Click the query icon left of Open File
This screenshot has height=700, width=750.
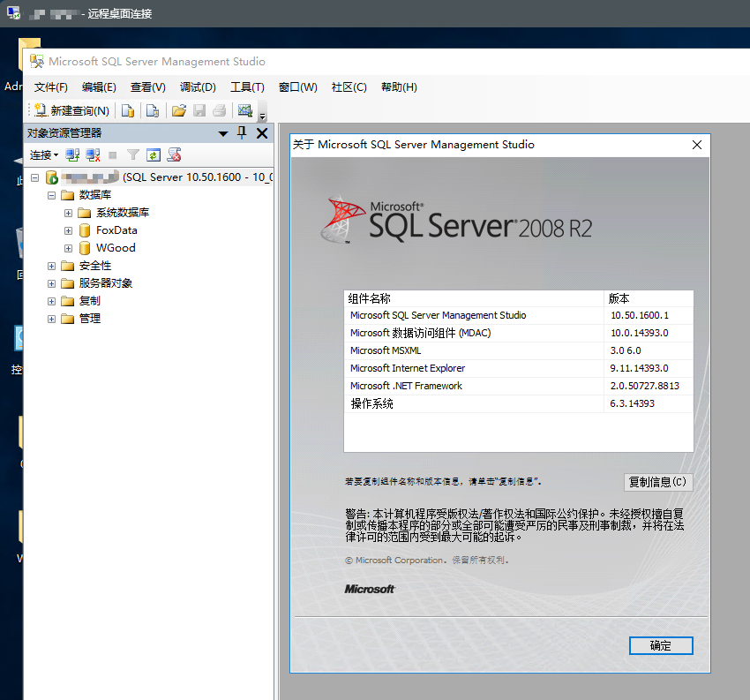pyautogui.click(x=153, y=111)
